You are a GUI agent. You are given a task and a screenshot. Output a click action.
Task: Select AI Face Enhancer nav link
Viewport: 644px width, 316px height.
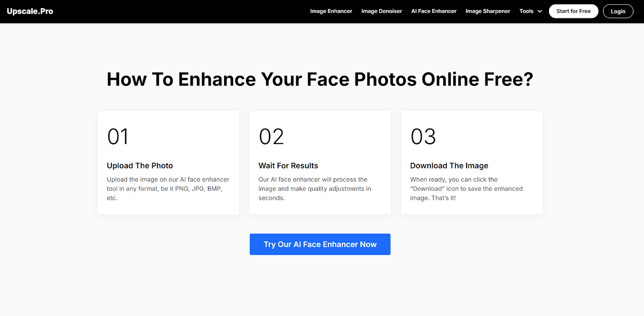[433, 11]
